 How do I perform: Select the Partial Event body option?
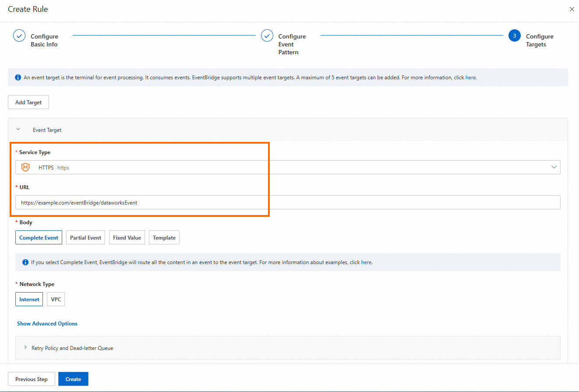(x=85, y=238)
